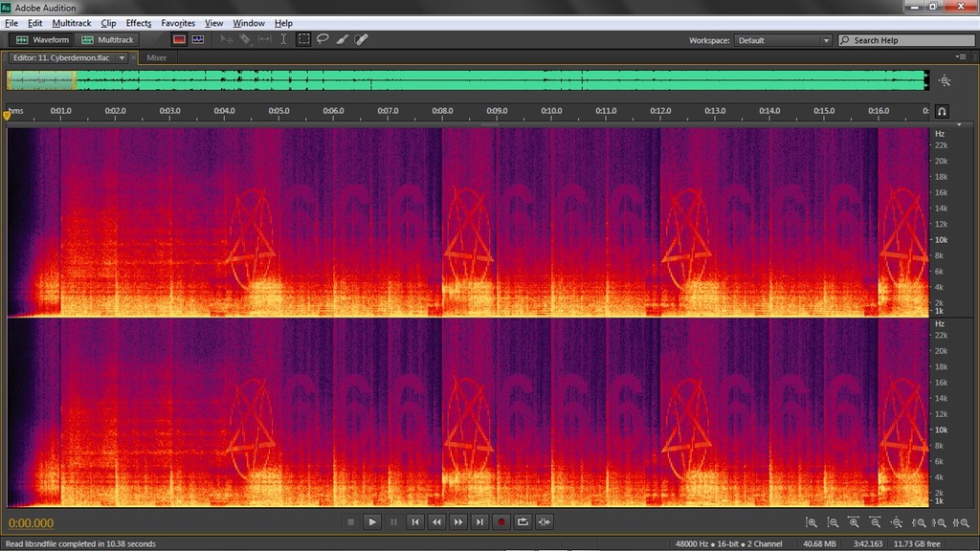Toggle snapping headphone icon on timeline

point(942,112)
